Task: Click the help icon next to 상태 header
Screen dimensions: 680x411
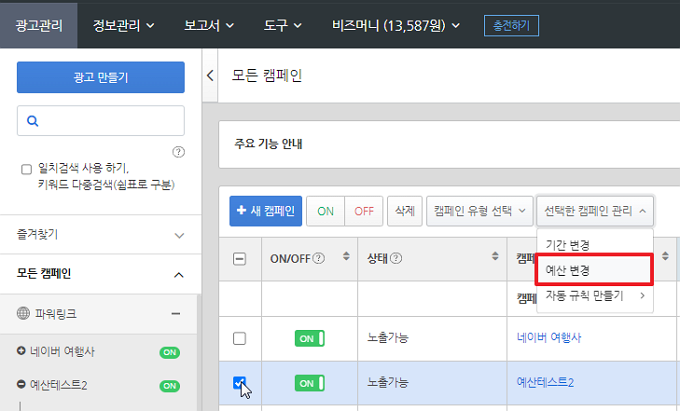Action: 397,258
